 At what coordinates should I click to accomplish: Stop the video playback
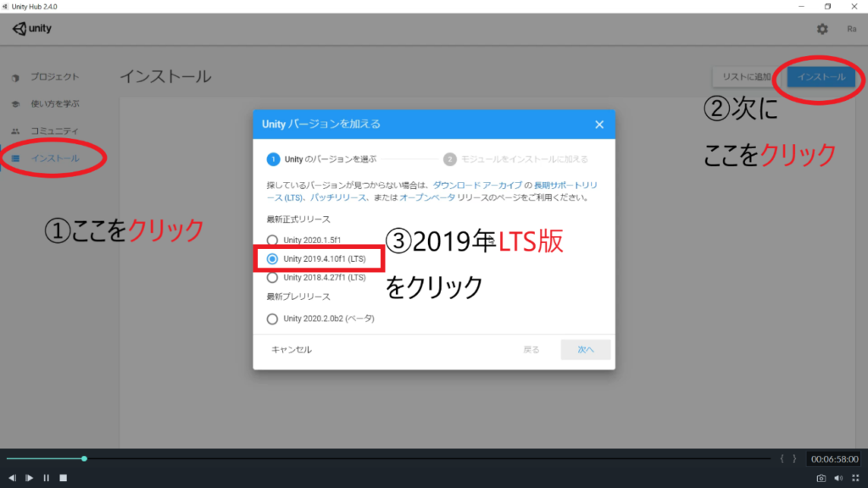pyautogui.click(x=63, y=478)
